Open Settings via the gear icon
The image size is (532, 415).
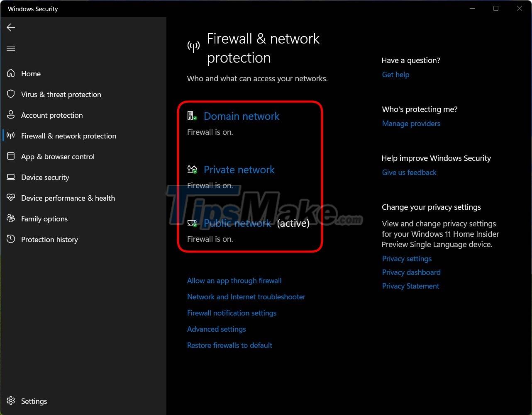(x=11, y=401)
